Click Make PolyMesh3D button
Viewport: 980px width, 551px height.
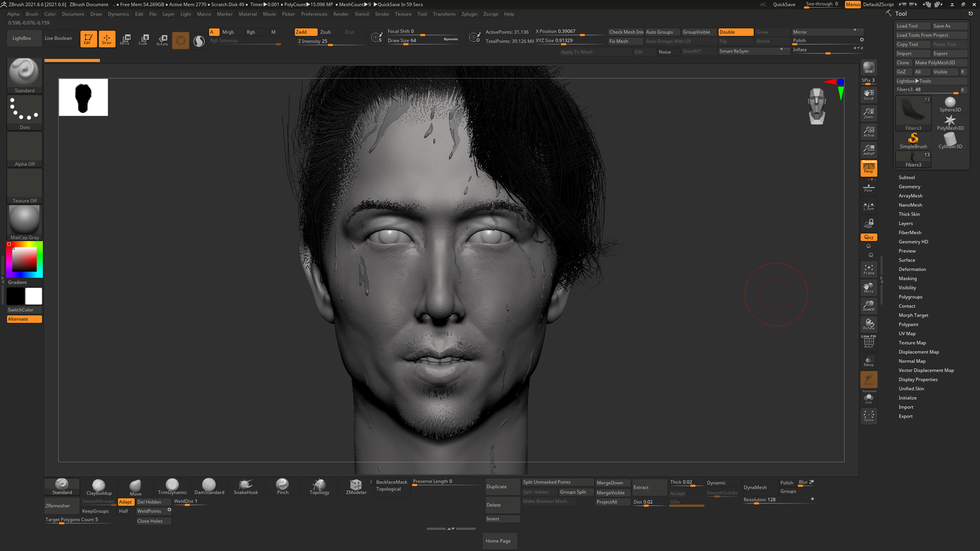point(940,63)
